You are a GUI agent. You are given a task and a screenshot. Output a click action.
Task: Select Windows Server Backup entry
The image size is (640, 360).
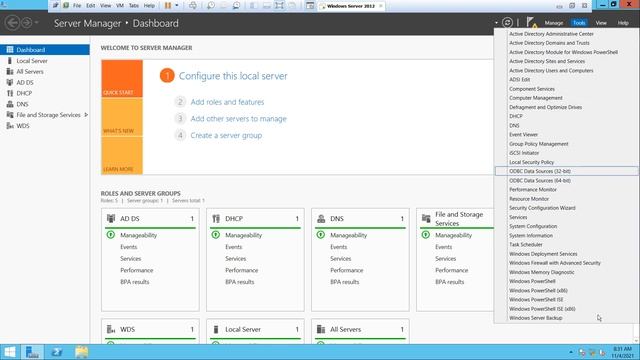(536, 318)
